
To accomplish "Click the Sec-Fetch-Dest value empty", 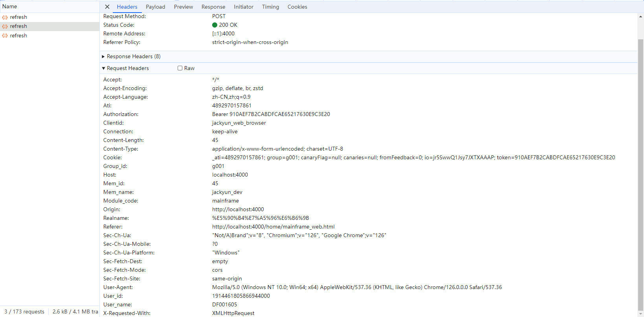I will [x=220, y=262].
